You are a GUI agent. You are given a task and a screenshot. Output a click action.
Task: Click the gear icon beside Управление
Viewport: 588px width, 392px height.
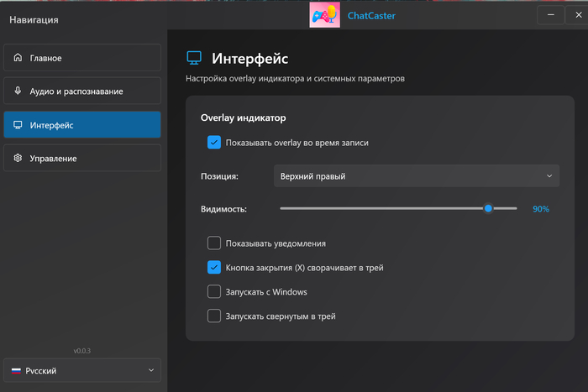[x=18, y=158]
